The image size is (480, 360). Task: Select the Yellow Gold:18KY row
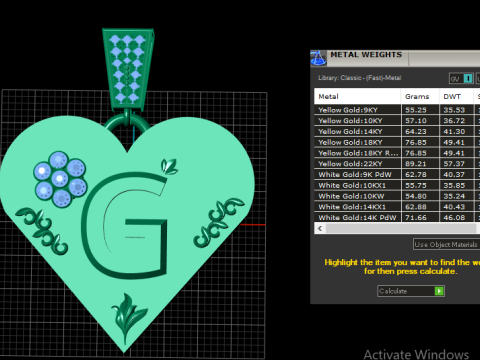coord(397,142)
